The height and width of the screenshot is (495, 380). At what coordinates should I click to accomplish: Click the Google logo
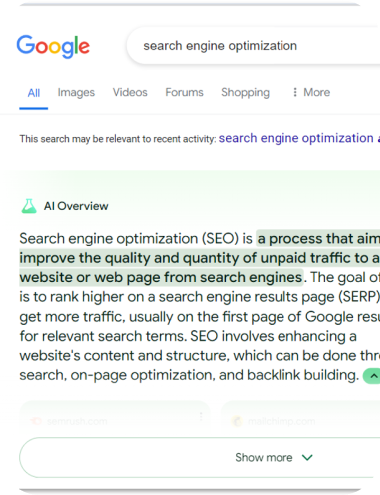53,46
